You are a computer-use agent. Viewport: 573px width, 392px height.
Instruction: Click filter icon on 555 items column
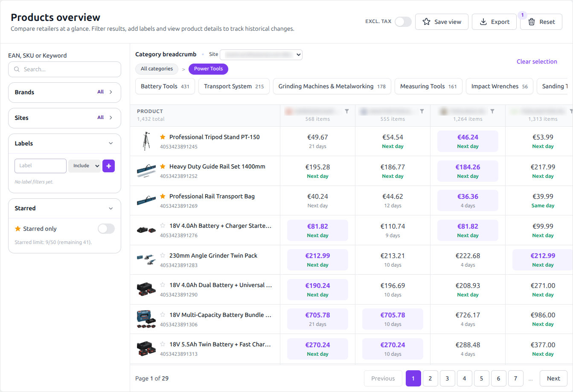[422, 111]
